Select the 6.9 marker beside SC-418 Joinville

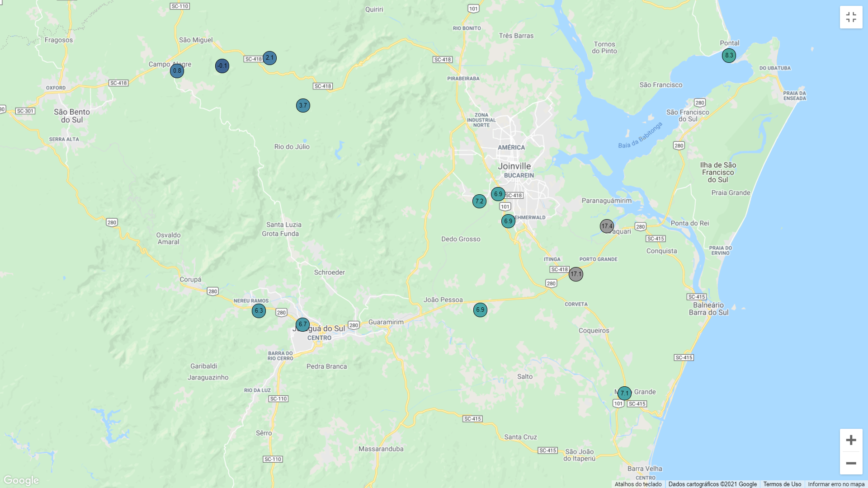498,194
